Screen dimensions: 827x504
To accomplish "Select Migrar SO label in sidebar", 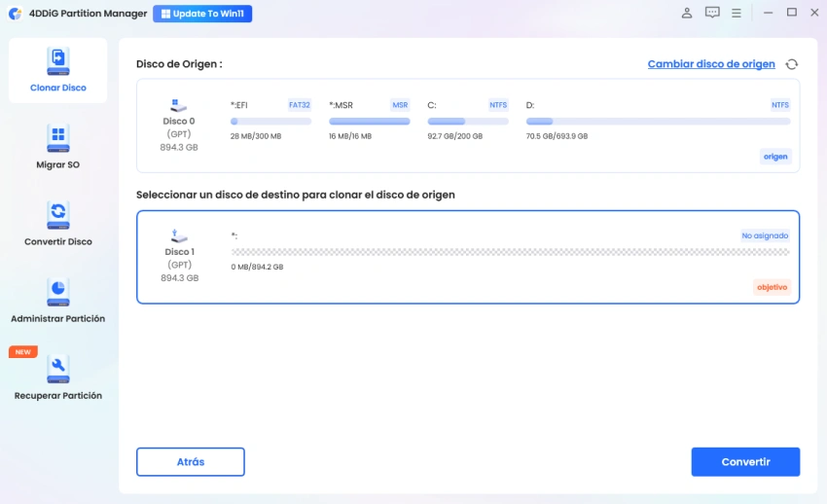I will click(58, 164).
